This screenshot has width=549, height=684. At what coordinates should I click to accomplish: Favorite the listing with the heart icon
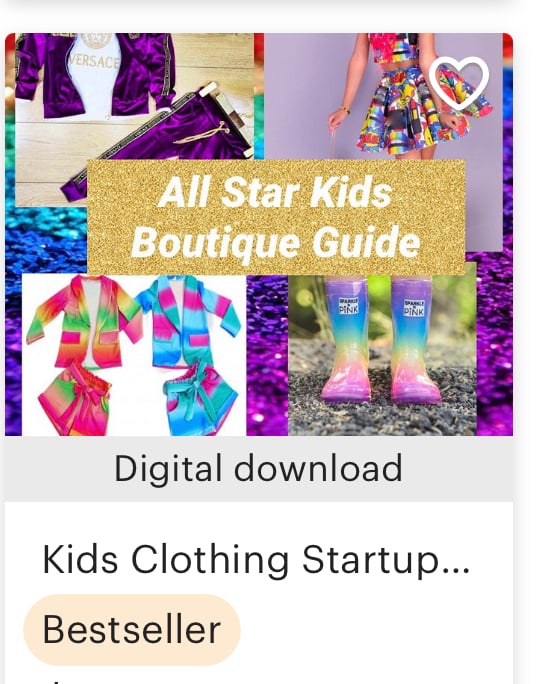(459, 83)
